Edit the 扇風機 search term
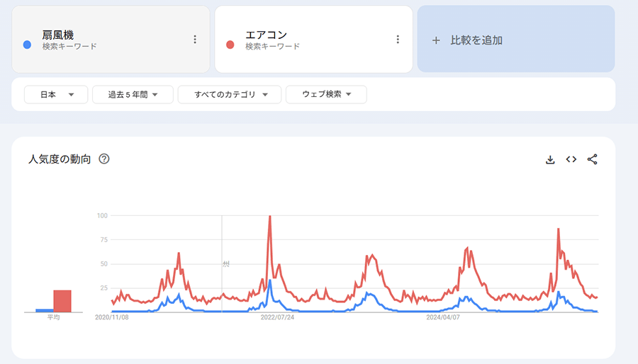This screenshot has height=364, width=638. click(58, 35)
